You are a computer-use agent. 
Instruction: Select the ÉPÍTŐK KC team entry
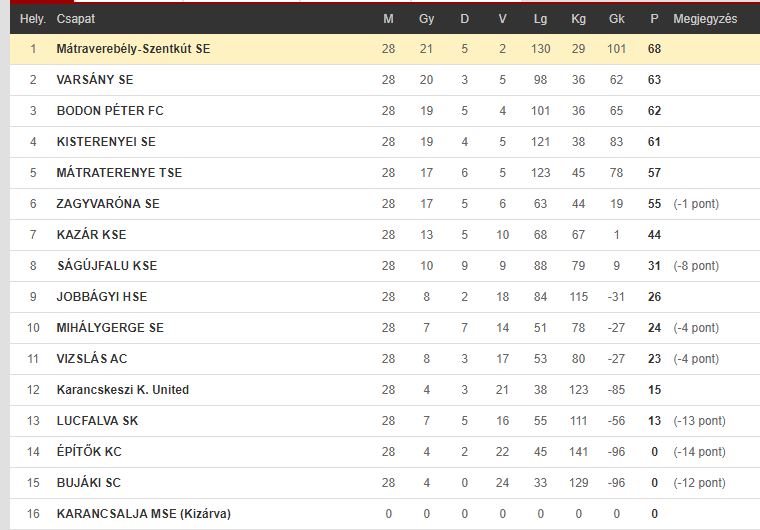point(89,452)
